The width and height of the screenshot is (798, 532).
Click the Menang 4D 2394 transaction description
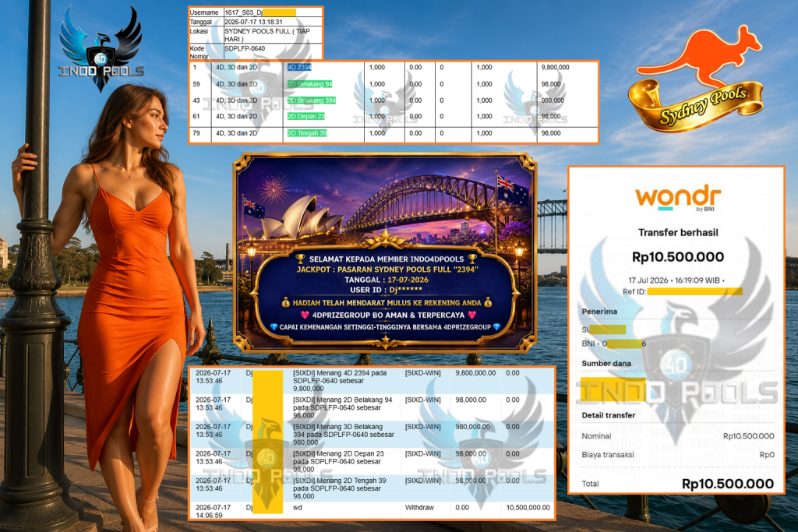pyautogui.click(x=340, y=380)
